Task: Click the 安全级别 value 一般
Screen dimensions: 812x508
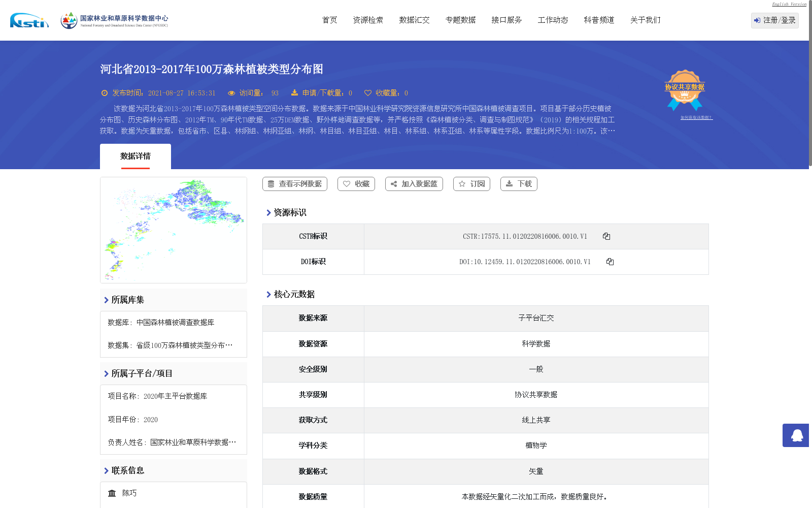Action: [536, 369]
